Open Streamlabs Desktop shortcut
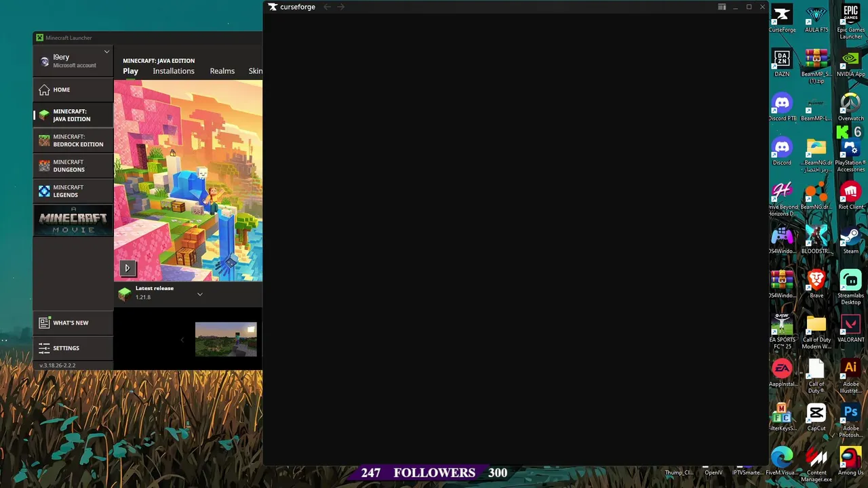The width and height of the screenshot is (868, 488). [x=850, y=287]
